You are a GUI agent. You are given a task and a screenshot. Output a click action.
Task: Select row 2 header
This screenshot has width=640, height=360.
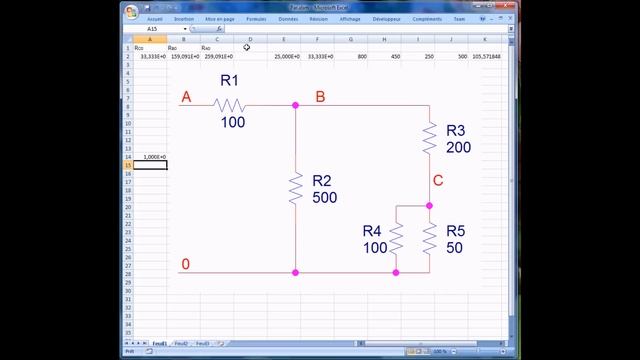[x=128, y=56]
